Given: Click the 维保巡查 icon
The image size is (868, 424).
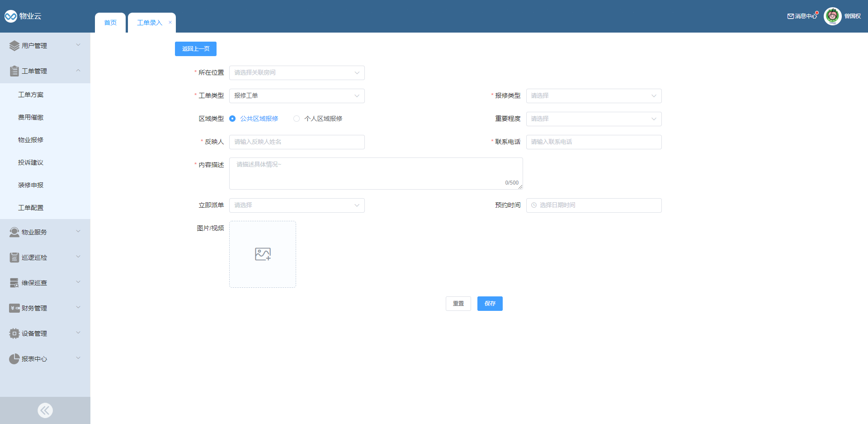Looking at the screenshot, I should click(x=14, y=283).
